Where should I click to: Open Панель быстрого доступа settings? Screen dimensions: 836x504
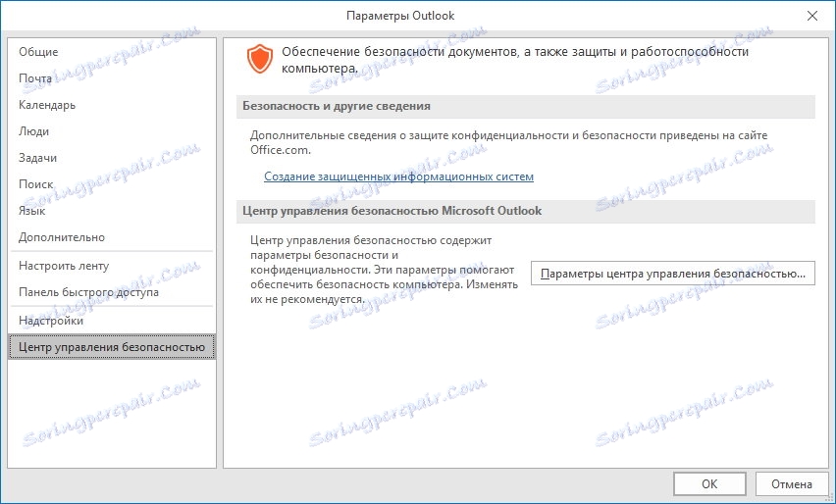point(112,292)
